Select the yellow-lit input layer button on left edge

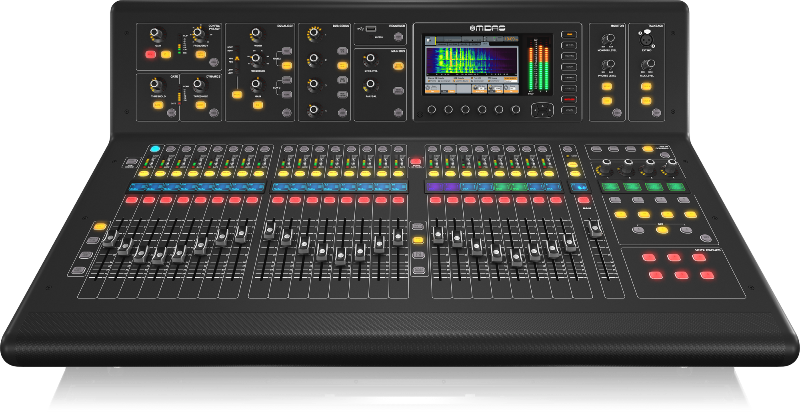tap(100, 226)
